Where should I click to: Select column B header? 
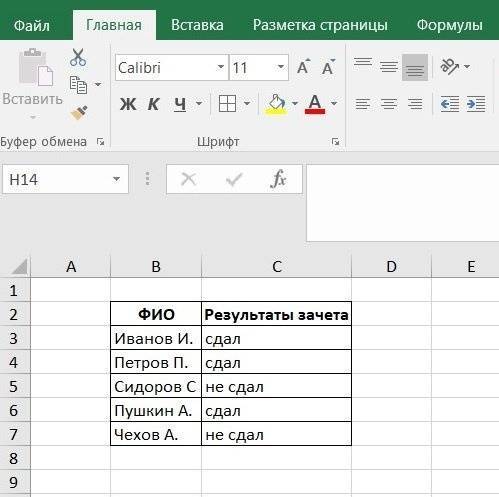[x=156, y=267]
